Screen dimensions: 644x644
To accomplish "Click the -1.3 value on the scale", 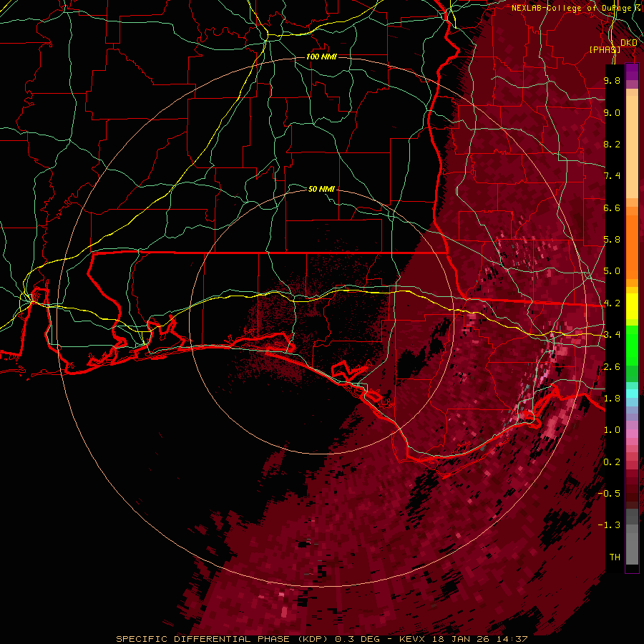I will point(609,525).
